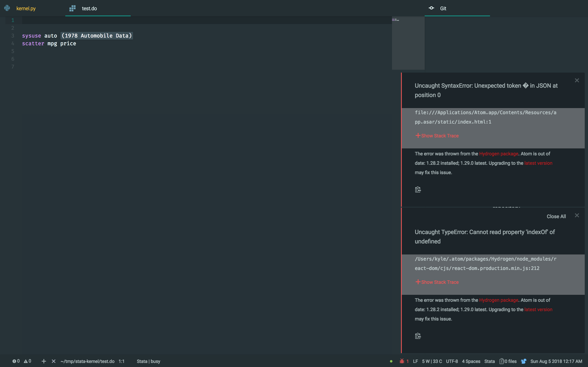Click the GitHub icon in status bar
Image resolution: width=588 pixels, height=367 pixels.
(x=524, y=361)
